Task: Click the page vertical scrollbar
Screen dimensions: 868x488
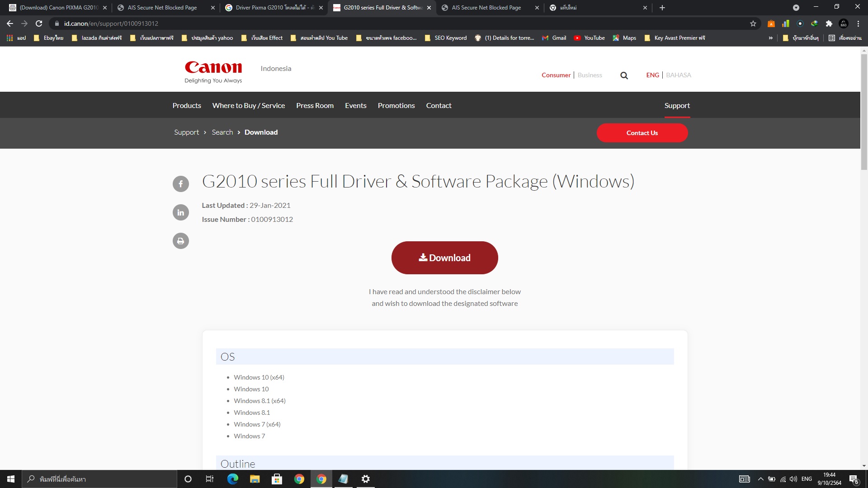Action: click(864, 112)
